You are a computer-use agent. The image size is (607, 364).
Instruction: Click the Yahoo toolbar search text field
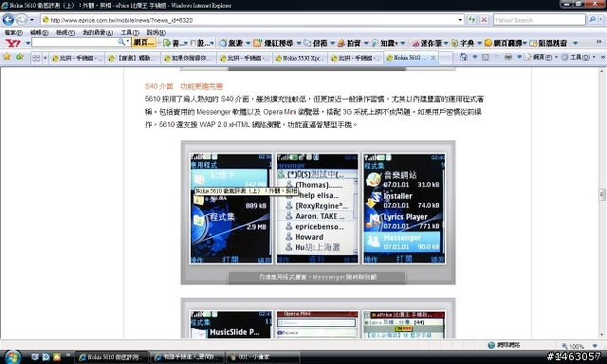point(74,42)
